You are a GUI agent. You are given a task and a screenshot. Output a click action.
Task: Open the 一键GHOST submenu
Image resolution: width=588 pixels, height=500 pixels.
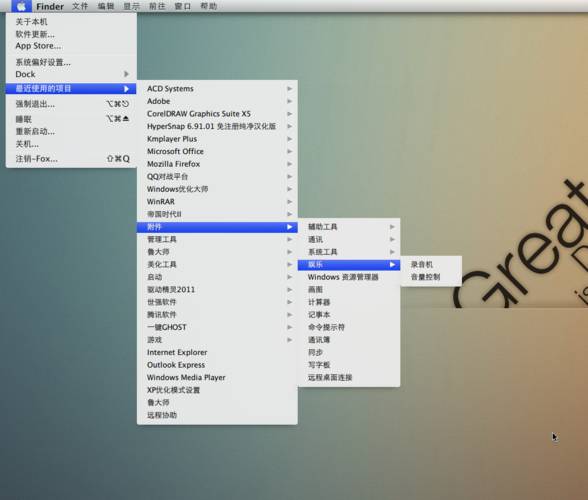pos(217,327)
